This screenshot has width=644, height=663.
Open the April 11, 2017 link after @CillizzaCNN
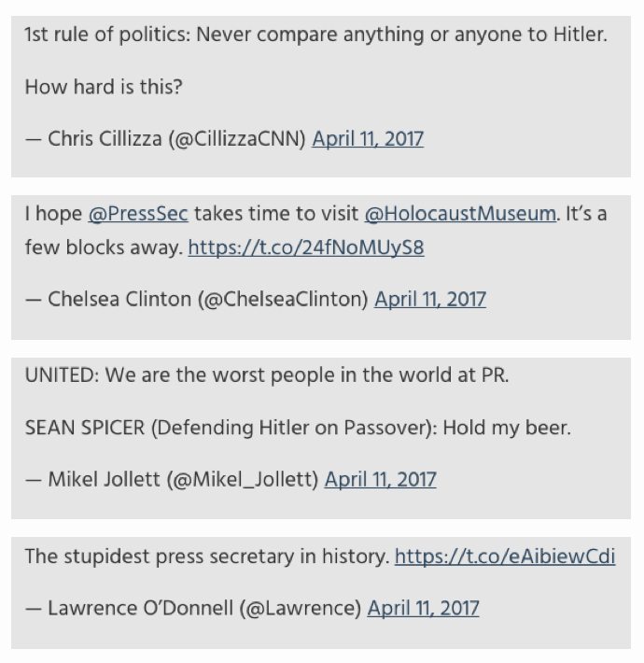point(368,139)
